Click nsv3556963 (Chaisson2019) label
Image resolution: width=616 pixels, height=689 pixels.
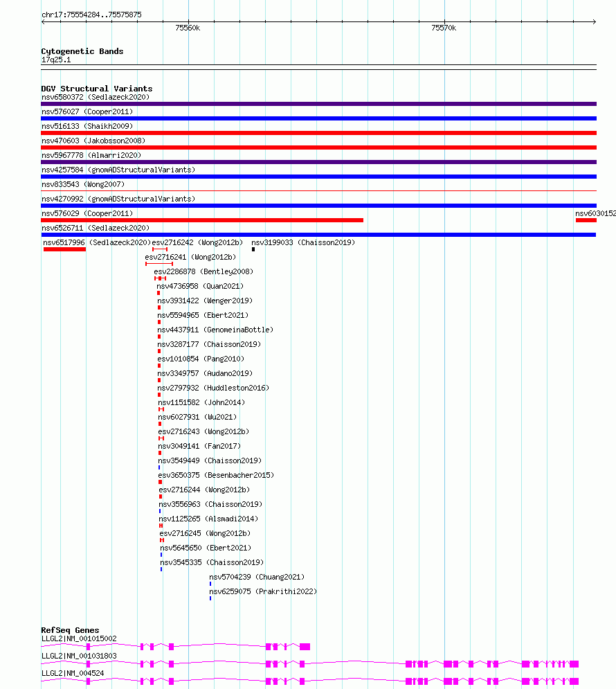[210, 503]
